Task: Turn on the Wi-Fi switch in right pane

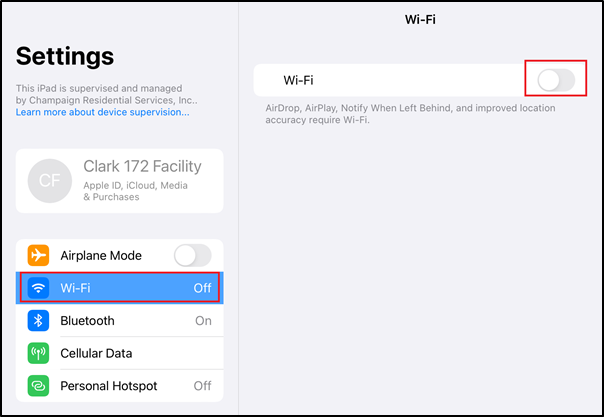Action: (556, 80)
